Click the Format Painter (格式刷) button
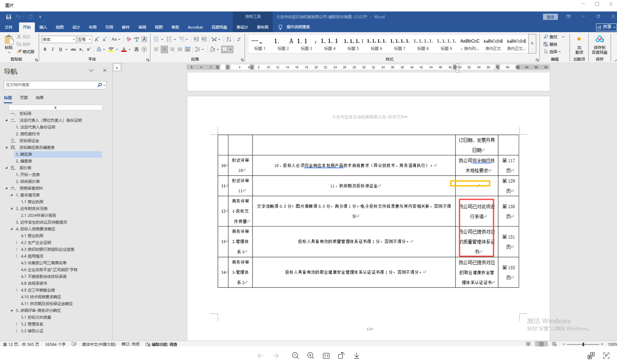Image resolution: width=617 pixels, height=364 pixels. point(26,52)
